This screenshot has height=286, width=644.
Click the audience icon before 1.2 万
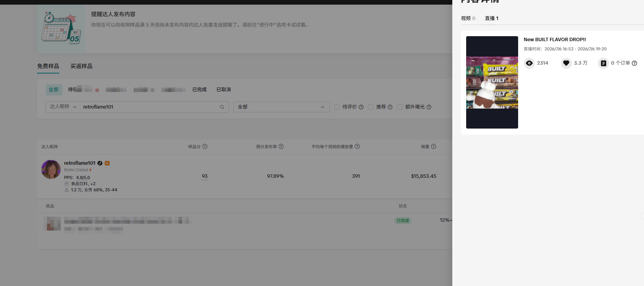(67, 190)
